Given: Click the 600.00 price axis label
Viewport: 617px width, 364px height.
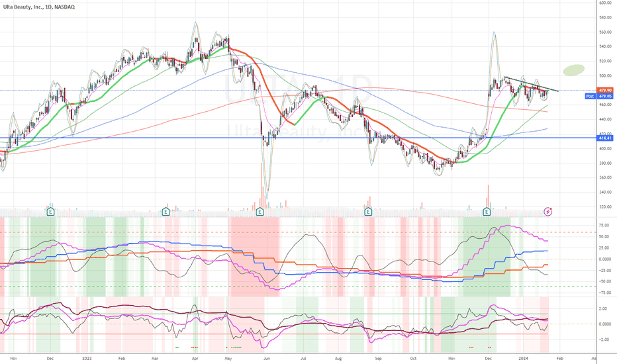Looking at the screenshot, I should 605,3.
